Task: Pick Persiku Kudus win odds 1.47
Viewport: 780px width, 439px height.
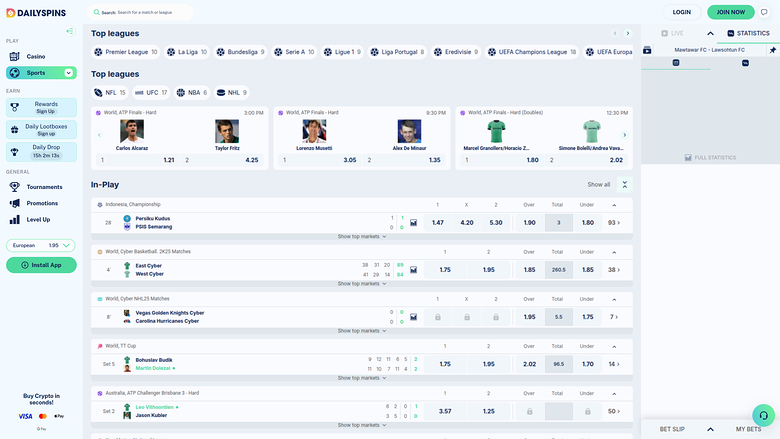Action: point(438,223)
